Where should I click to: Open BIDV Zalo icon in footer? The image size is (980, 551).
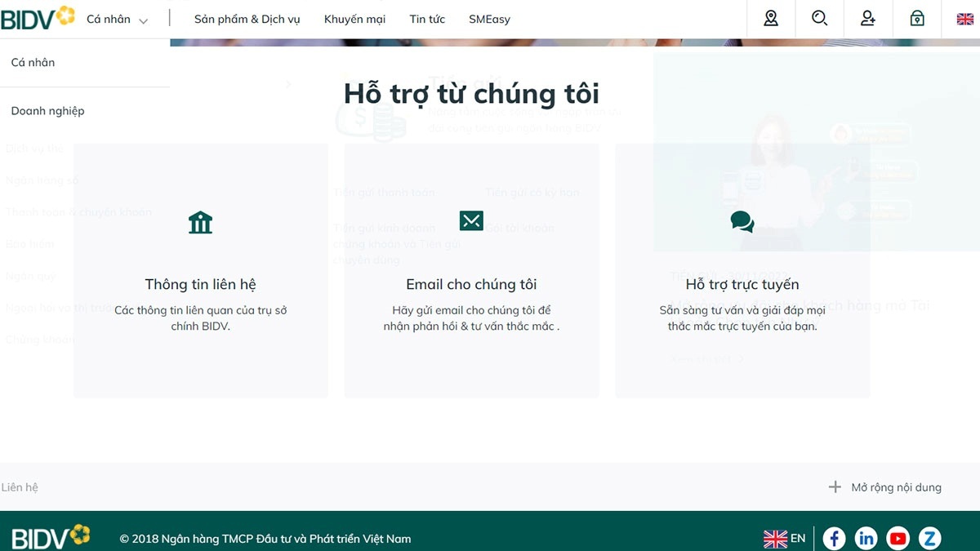pos(929,538)
